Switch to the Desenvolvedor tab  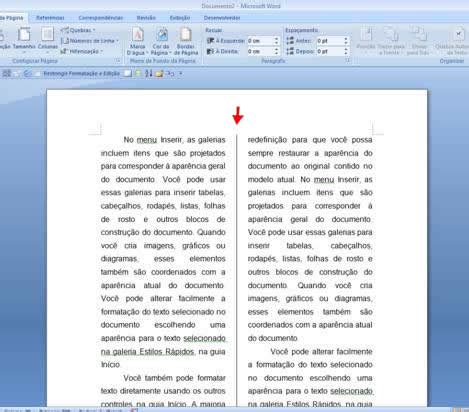point(222,18)
